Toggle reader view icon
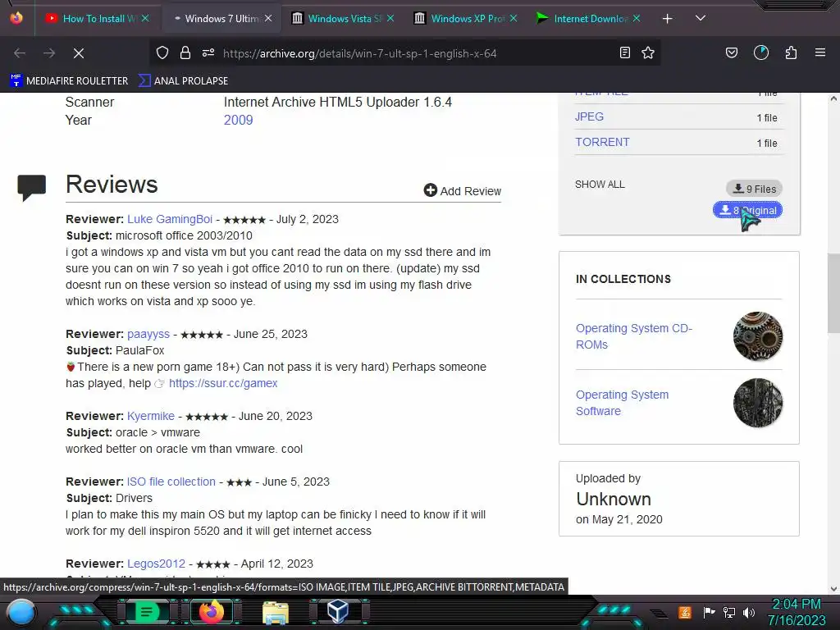Viewport: 840px width, 630px height. pos(624,53)
